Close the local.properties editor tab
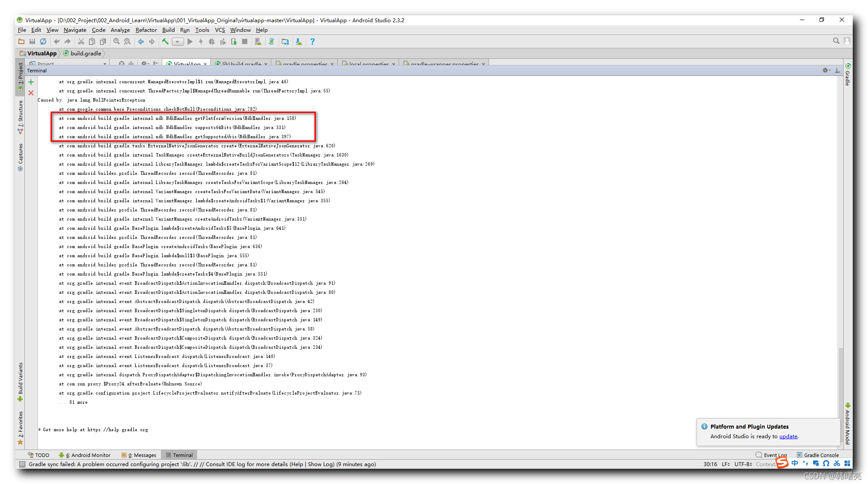The width and height of the screenshot is (868, 484). (x=393, y=64)
